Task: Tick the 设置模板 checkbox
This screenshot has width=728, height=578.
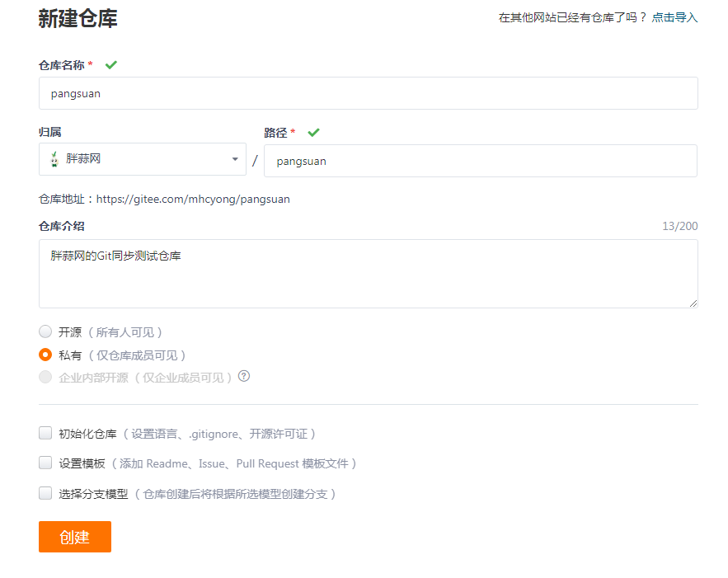Action: 45,463
